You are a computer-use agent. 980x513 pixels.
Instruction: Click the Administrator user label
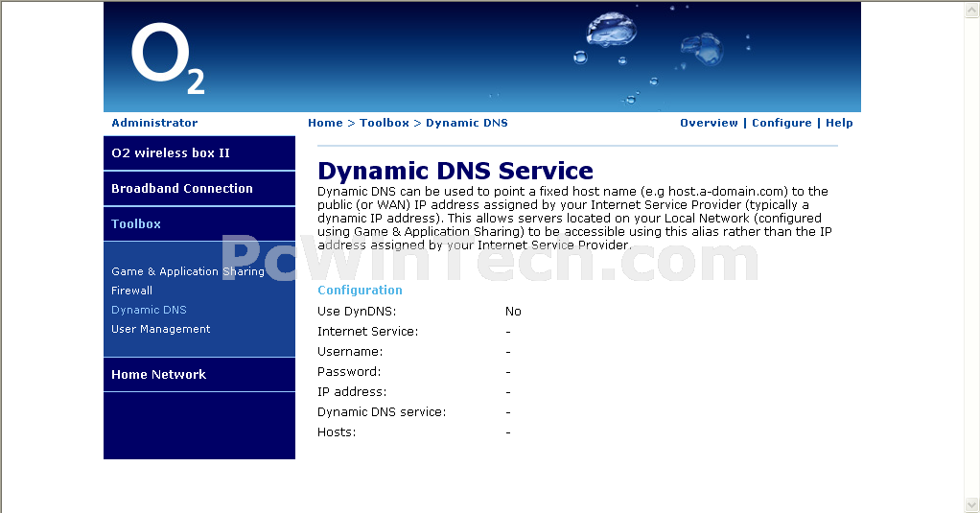click(154, 123)
